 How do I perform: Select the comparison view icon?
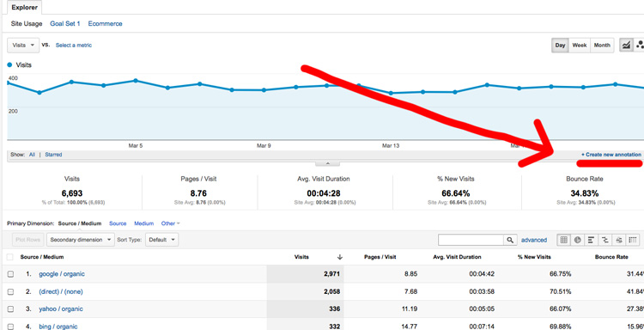click(605, 240)
